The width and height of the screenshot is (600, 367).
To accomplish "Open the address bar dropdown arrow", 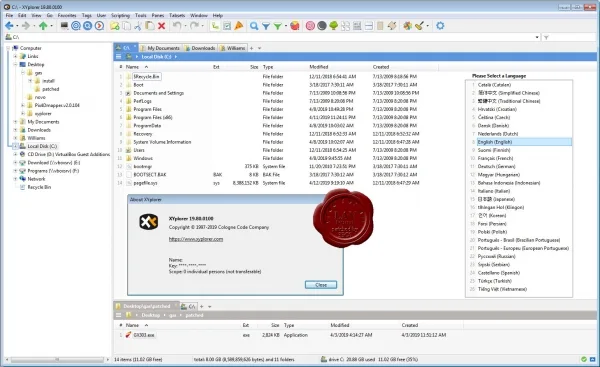I will tap(537, 37).
